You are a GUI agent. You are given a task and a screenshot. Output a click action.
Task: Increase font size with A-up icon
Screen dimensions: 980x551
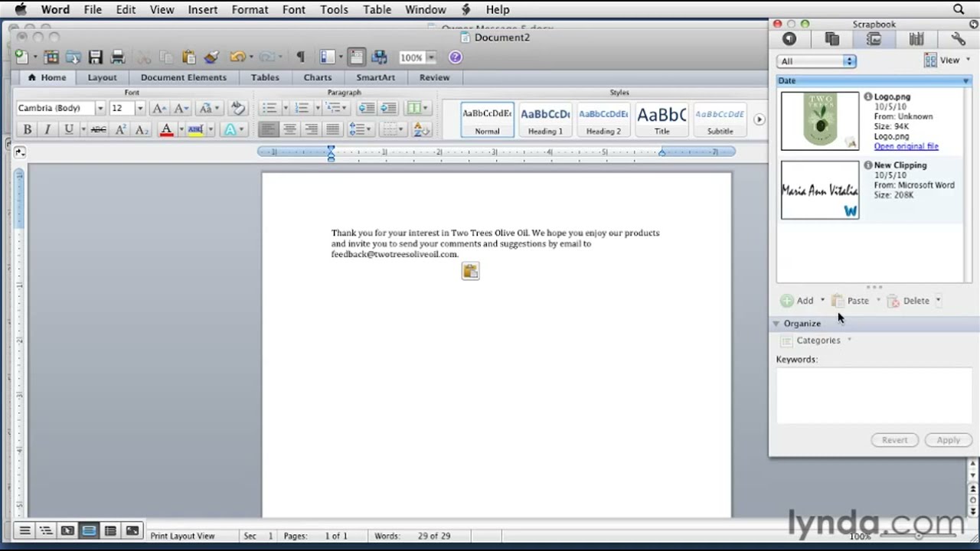(x=159, y=108)
